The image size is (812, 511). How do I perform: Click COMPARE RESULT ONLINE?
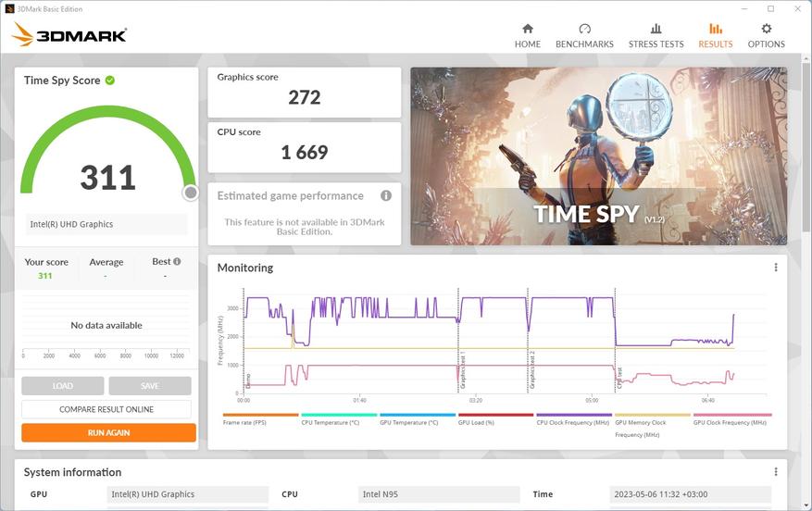(x=106, y=409)
